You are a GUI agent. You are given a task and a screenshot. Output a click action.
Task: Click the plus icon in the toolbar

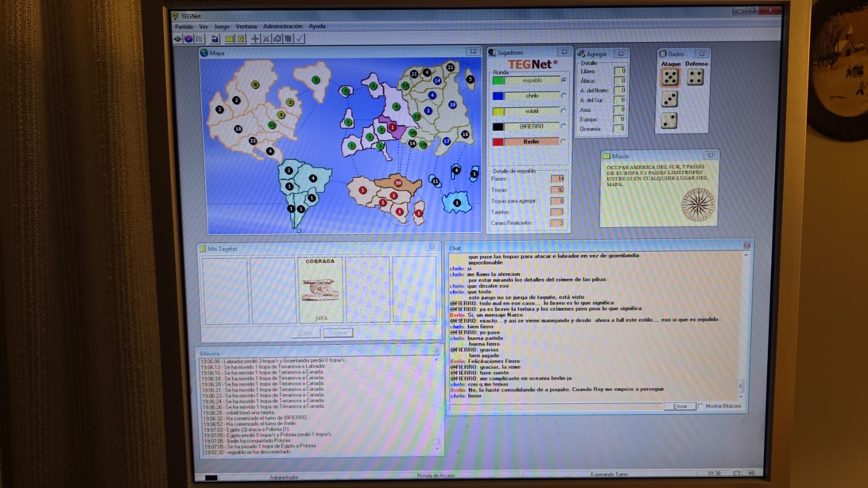254,39
